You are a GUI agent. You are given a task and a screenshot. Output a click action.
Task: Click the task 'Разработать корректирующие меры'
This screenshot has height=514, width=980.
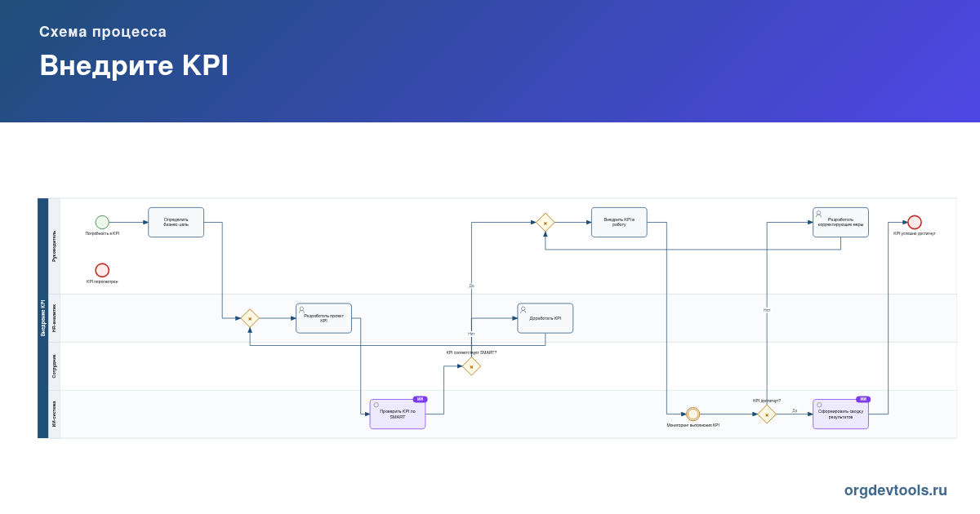(x=840, y=222)
